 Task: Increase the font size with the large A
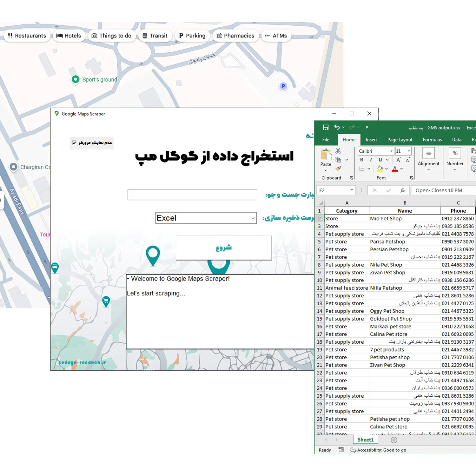[x=399, y=160]
